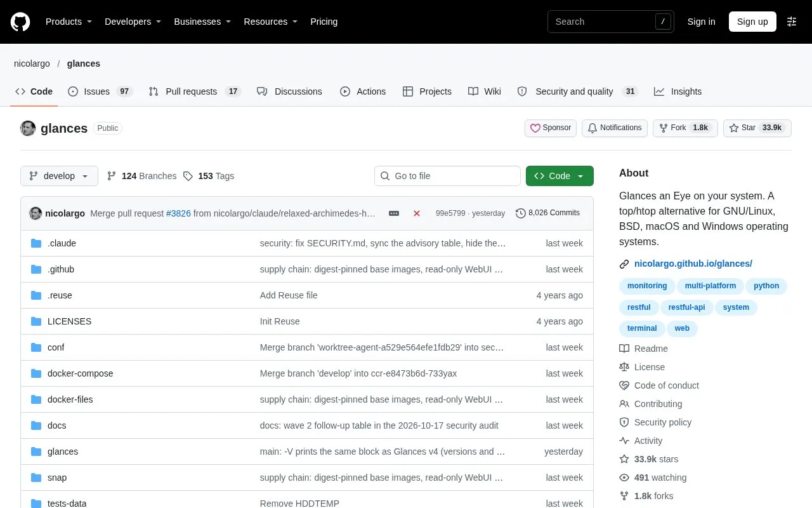Open the Products dropdown menu
The height and width of the screenshot is (508, 812).
tap(69, 22)
